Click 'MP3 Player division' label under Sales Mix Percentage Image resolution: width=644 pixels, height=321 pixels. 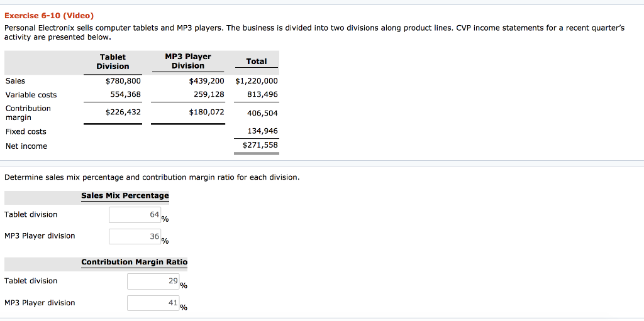tap(40, 236)
